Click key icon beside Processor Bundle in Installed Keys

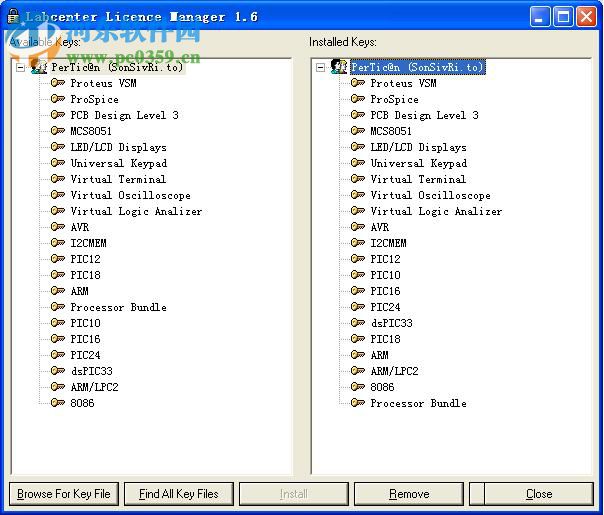358,403
